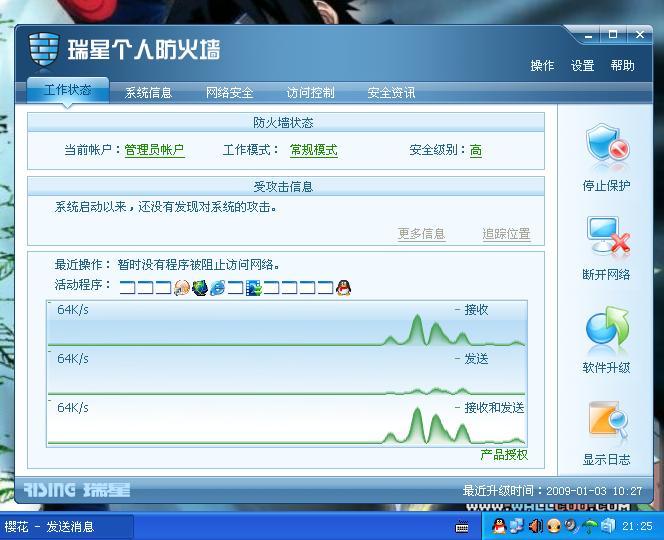Click the 断开网络 monitor icon
Screen dimensions: 664x540
pos(608,236)
